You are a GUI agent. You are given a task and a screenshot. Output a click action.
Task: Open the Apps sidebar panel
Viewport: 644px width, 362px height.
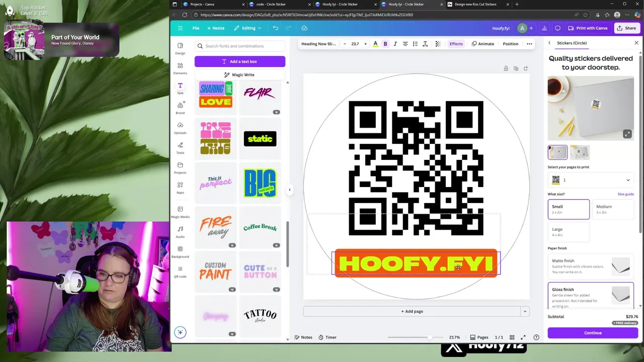[180, 188]
